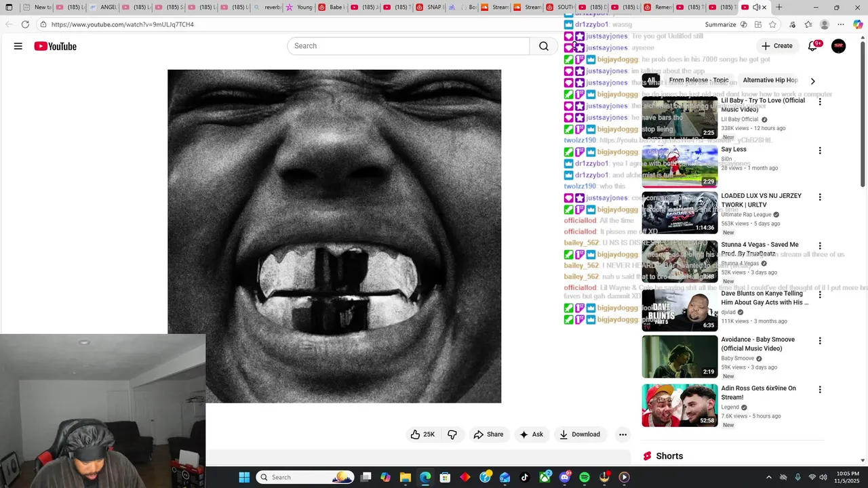868x488 pixels.
Task: Open the Edge profile icon
Action: coord(825,24)
